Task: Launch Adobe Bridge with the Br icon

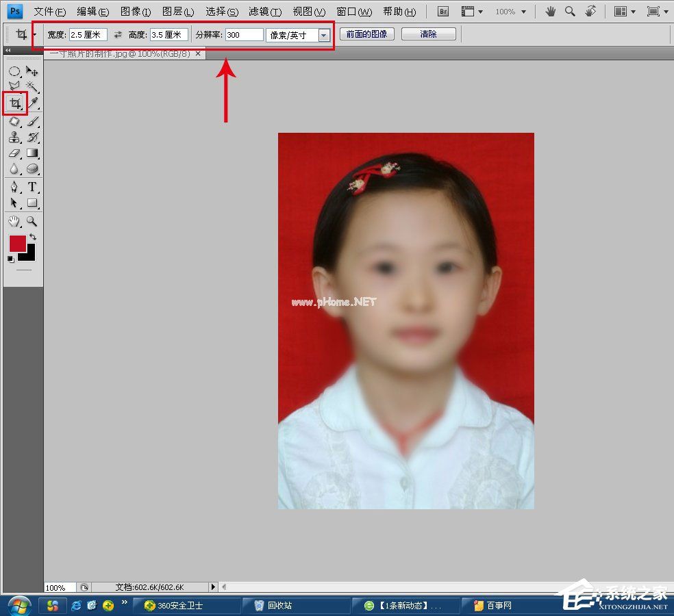Action: (x=443, y=12)
